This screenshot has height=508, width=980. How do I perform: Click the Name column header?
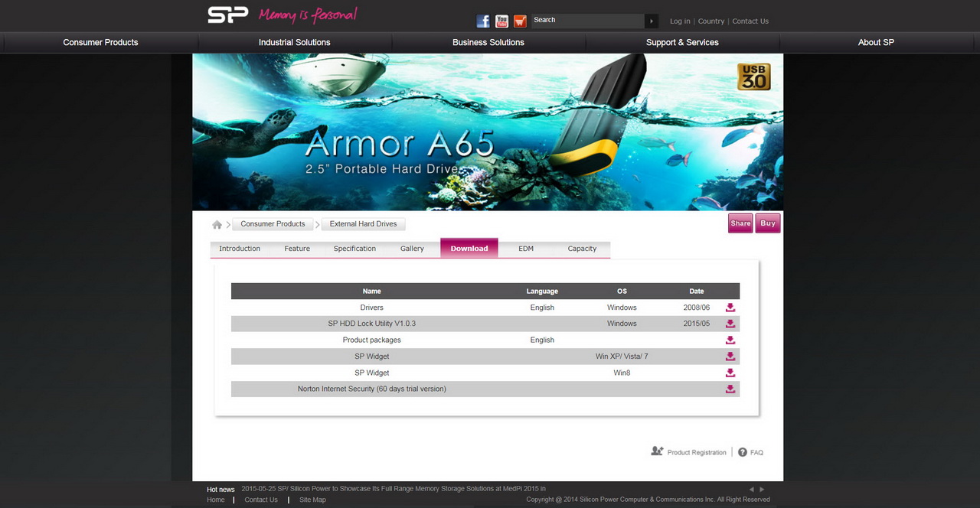pyautogui.click(x=371, y=291)
